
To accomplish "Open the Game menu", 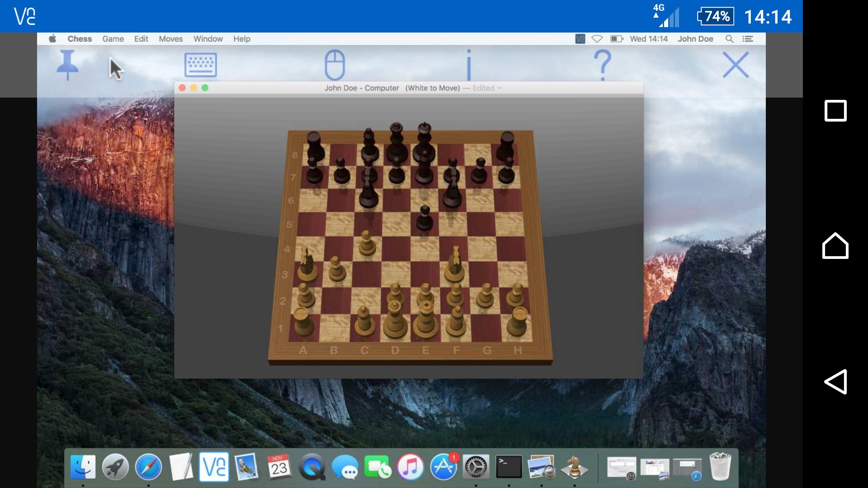I will (113, 39).
